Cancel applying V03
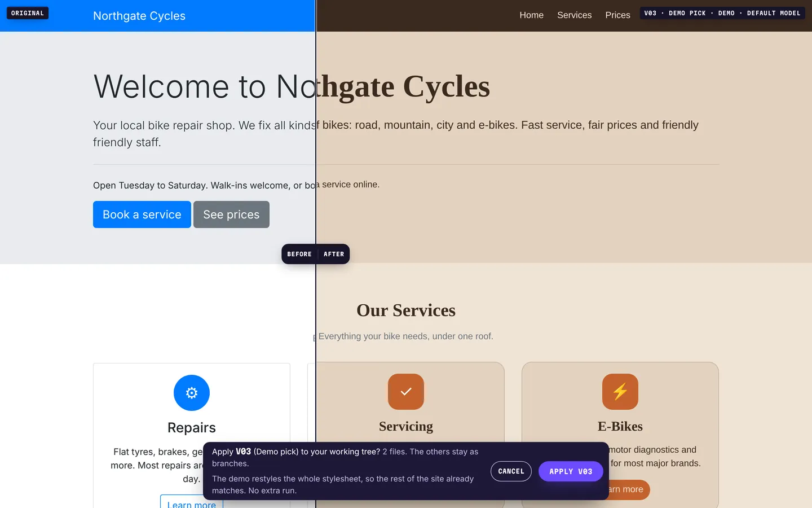The height and width of the screenshot is (508, 812). point(511,471)
